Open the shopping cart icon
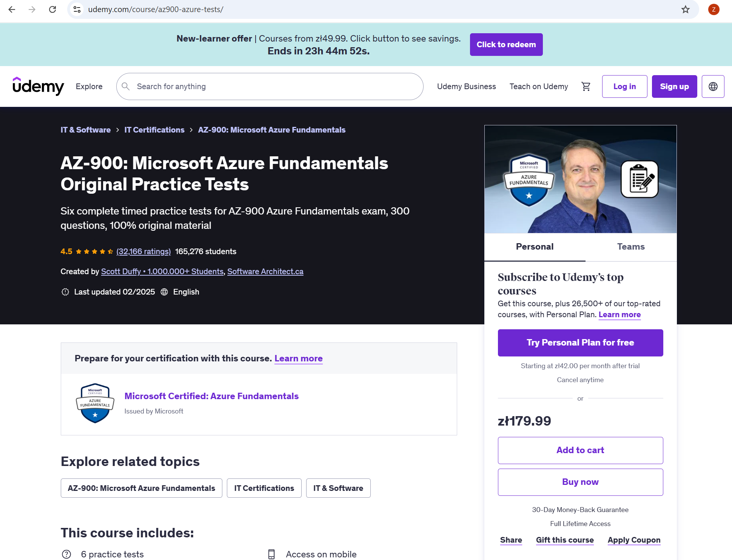 tap(586, 86)
